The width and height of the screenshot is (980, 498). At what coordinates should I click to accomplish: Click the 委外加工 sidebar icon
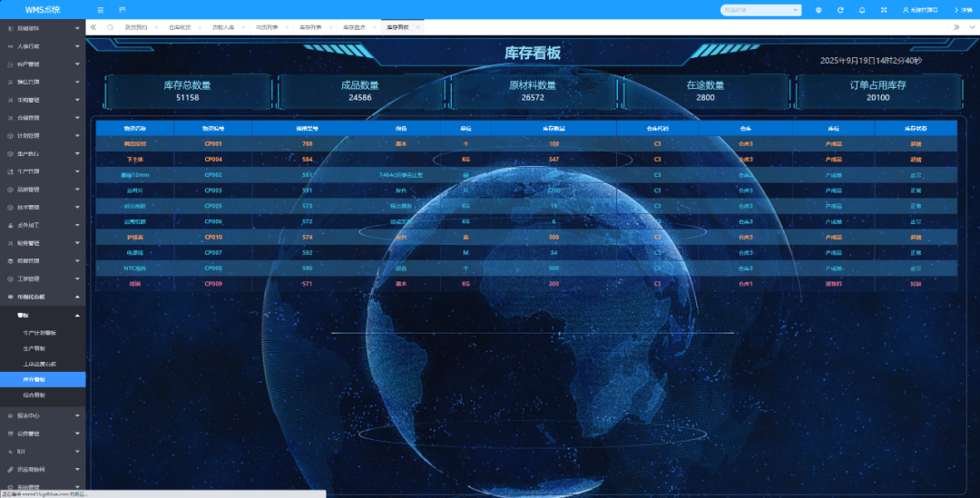click(x=10, y=225)
